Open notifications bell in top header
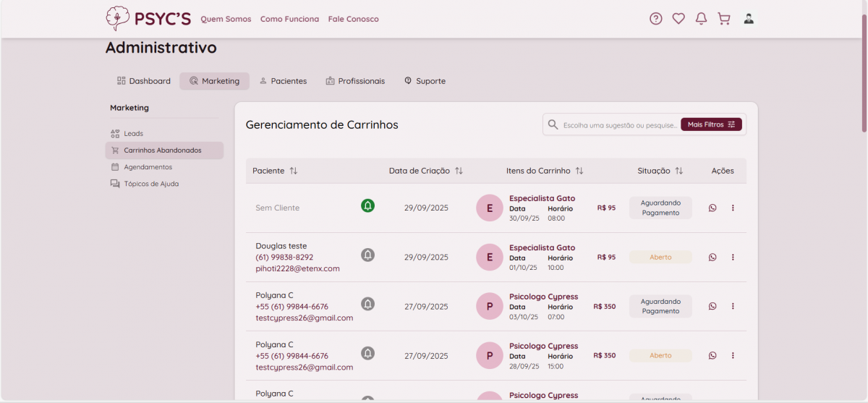The image size is (868, 403). 701,19
